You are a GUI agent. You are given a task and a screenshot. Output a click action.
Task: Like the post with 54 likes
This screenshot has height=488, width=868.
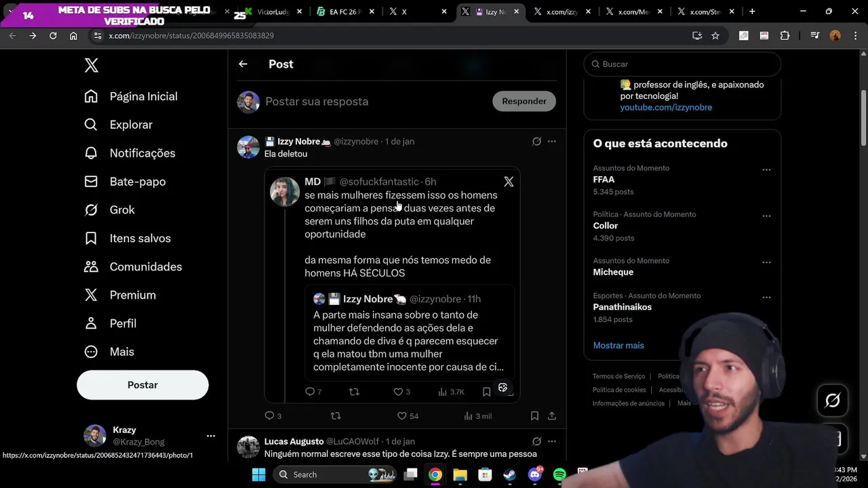tap(408, 415)
